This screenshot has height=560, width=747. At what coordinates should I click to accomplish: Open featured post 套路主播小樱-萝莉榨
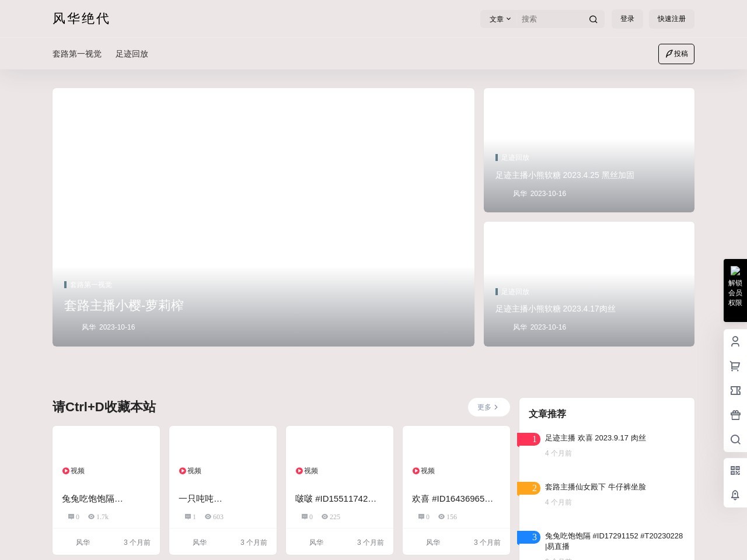(x=124, y=306)
